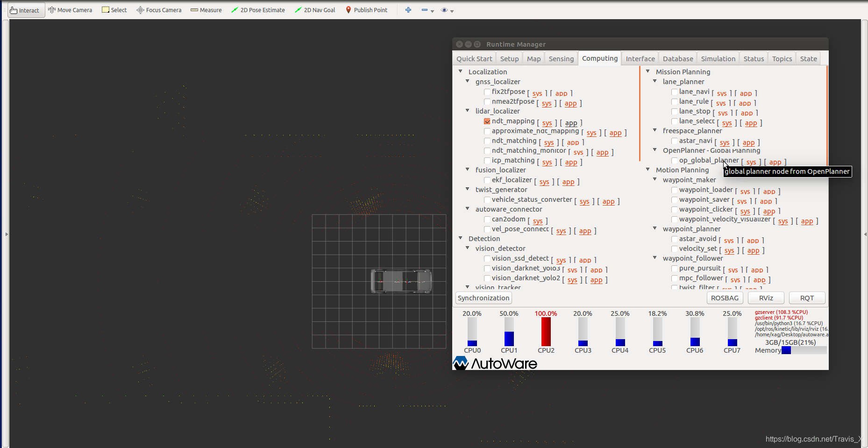Enable the astar_avoid checkbox

(x=675, y=239)
